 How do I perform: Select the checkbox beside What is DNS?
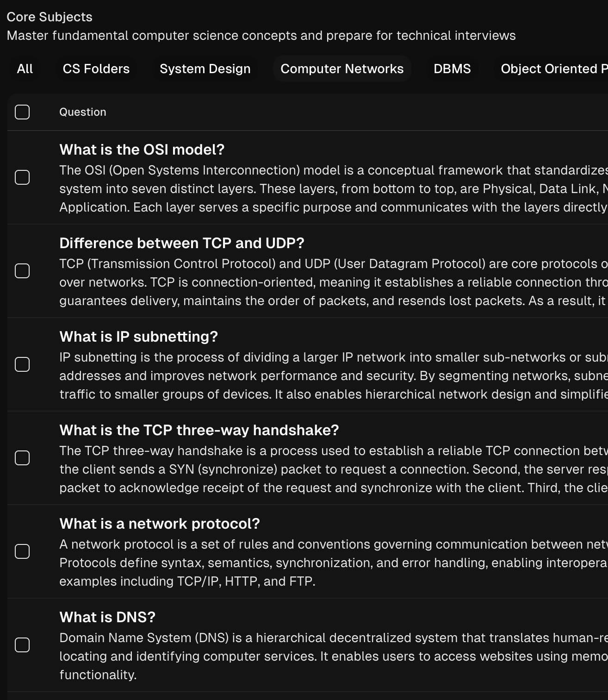[x=22, y=645]
